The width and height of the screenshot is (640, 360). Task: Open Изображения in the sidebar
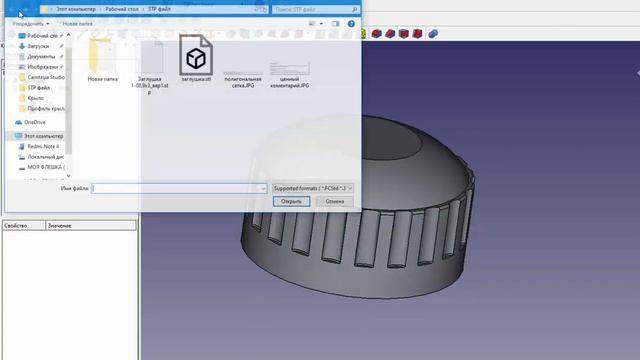(x=42, y=67)
